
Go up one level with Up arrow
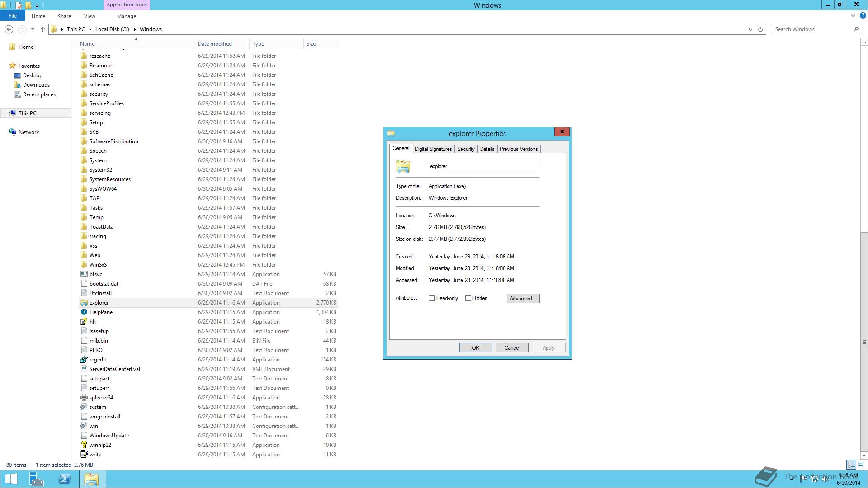43,29
